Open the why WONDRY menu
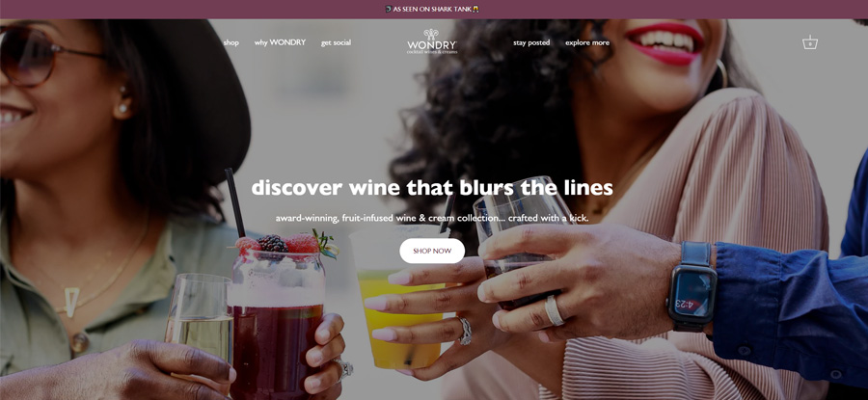Viewport: 868px width, 400px height. (x=280, y=42)
